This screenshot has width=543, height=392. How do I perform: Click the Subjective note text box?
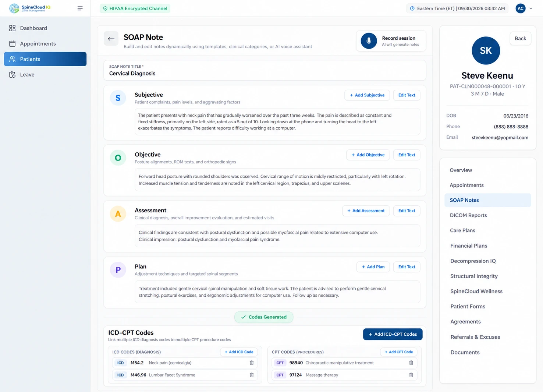click(277, 122)
